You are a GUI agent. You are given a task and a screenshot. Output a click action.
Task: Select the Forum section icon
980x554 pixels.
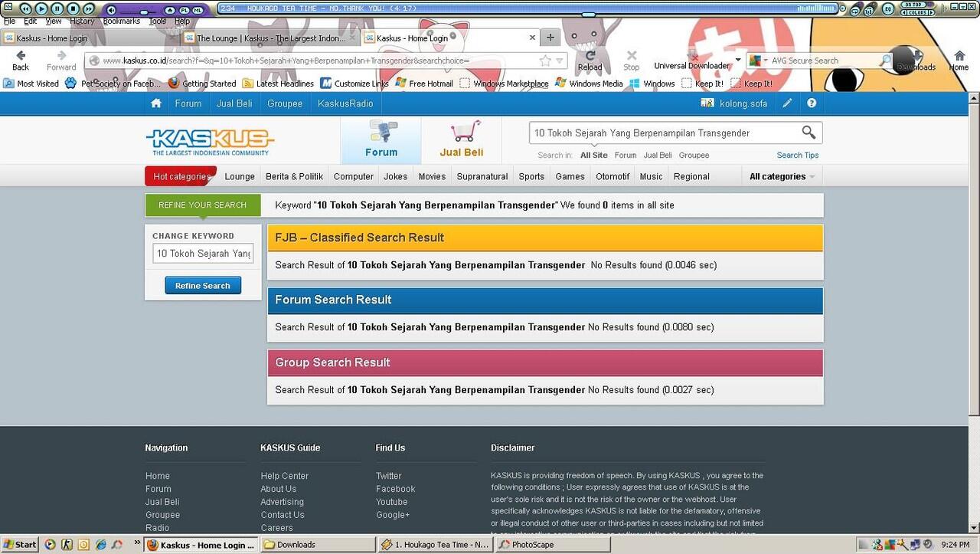(381, 140)
